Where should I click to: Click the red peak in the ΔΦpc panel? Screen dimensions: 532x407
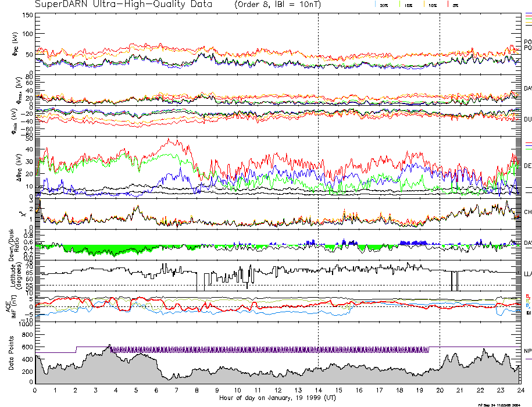(170, 141)
